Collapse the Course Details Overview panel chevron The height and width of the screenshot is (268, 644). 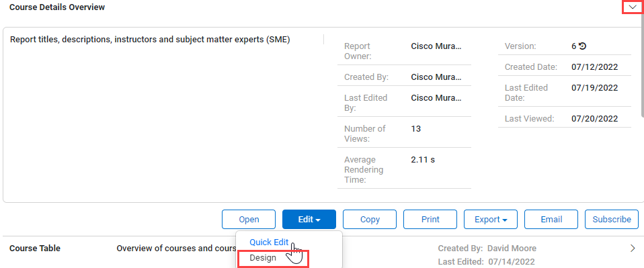pos(633,7)
